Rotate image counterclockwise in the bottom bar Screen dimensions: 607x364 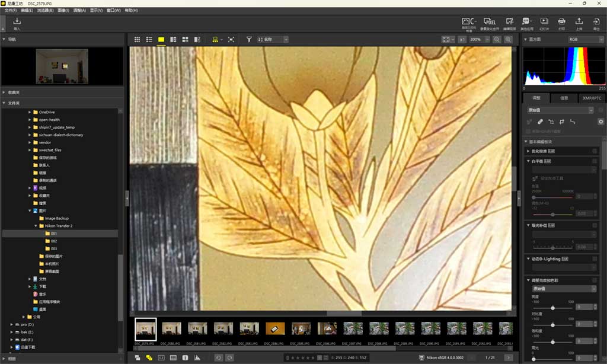[218, 357]
